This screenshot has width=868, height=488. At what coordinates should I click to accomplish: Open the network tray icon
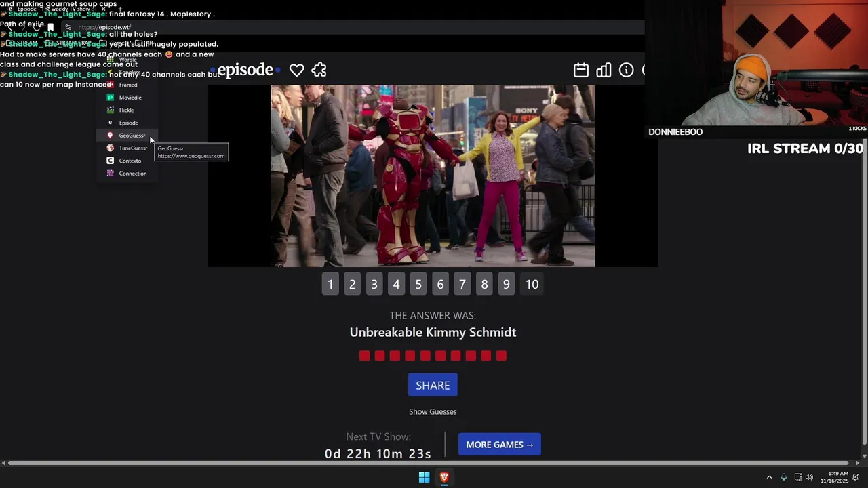pos(798,477)
